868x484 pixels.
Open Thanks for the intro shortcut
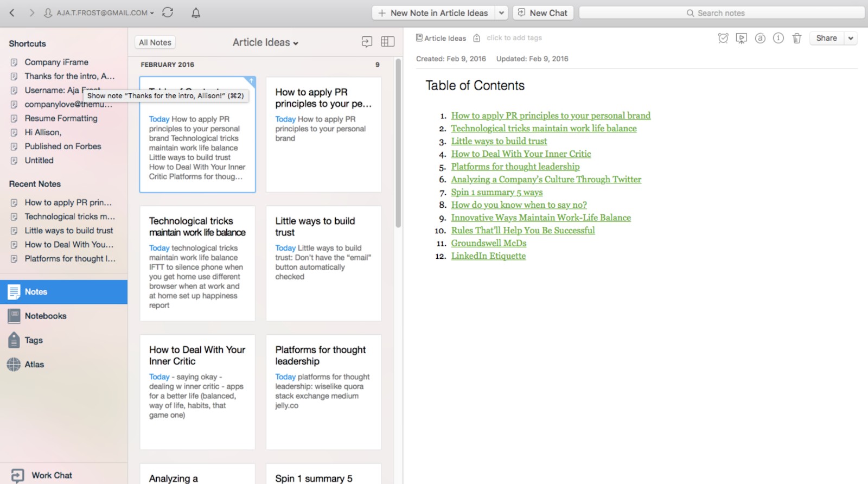(x=69, y=77)
